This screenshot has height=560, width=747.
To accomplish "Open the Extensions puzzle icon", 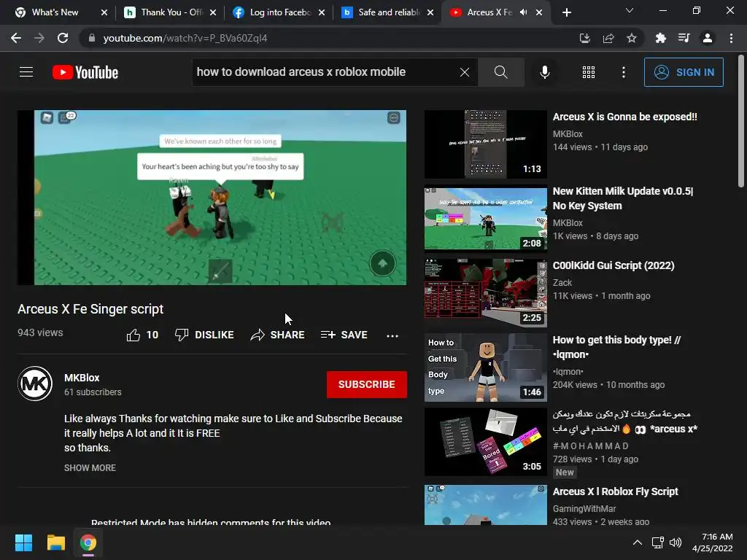I will (x=660, y=38).
